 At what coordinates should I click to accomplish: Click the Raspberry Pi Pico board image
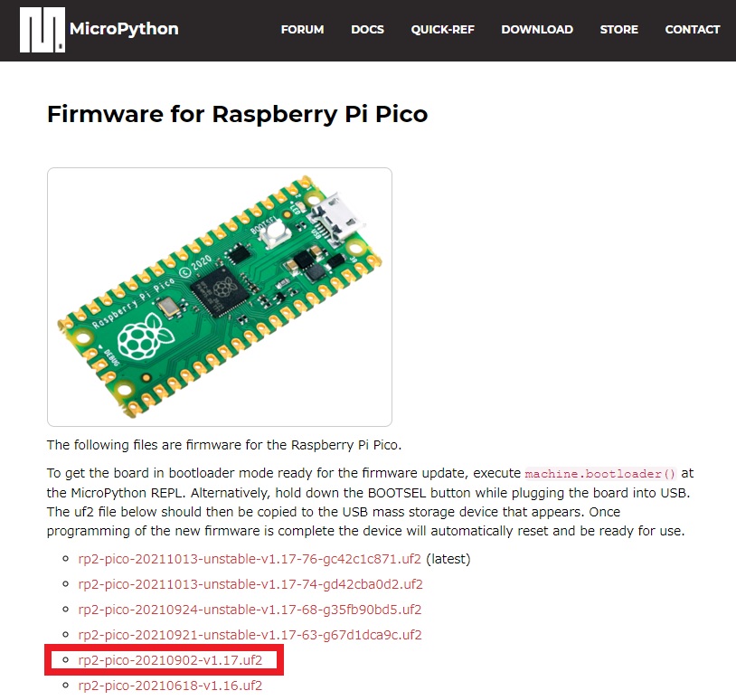(x=220, y=297)
